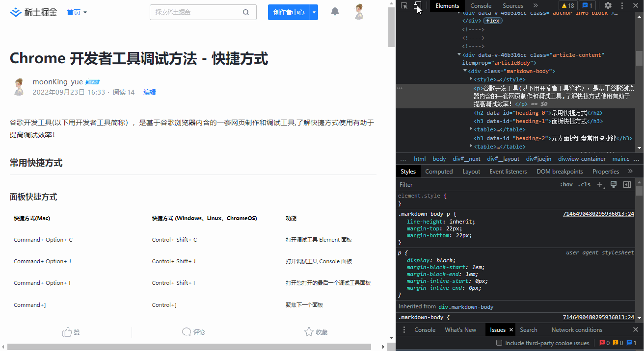The width and height of the screenshot is (644, 351).
Task: Open DevTools settings gear
Action: point(608,6)
